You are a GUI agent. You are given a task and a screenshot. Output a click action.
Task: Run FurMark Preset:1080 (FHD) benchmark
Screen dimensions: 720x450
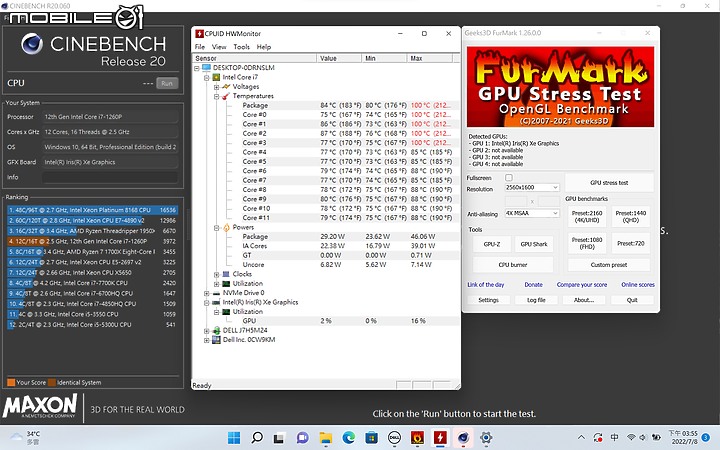(587, 243)
